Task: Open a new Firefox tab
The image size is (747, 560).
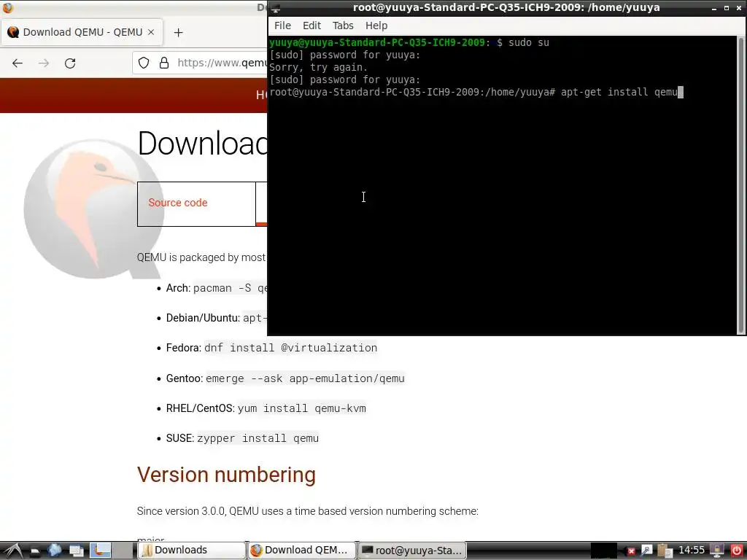Action: click(178, 32)
